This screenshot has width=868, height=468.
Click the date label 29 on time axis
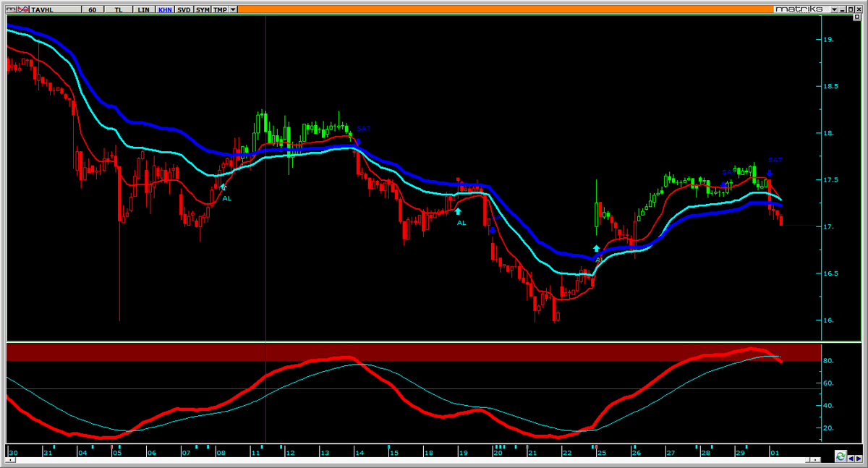[x=740, y=453]
